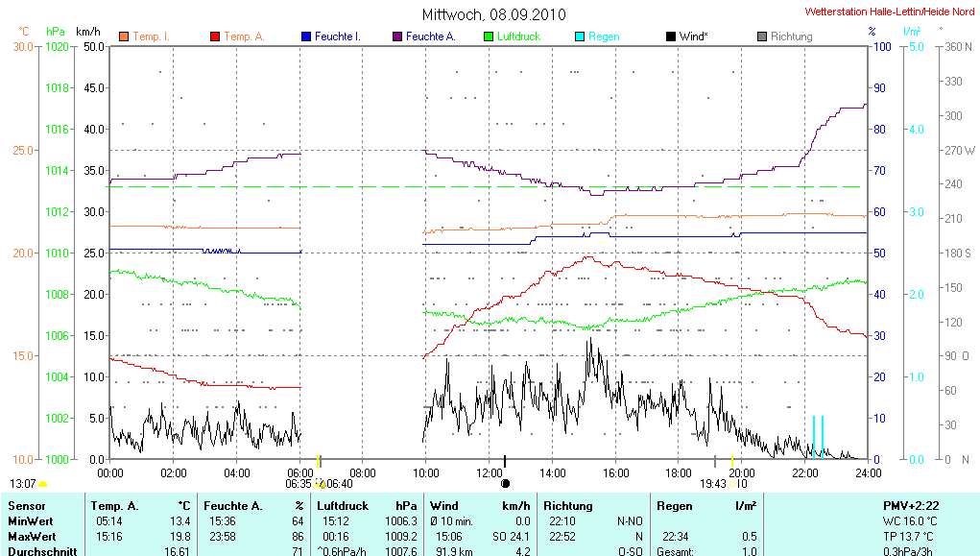980x556 pixels.
Task: Click the orange Temp. I. legend swatch
Action: point(124,36)
